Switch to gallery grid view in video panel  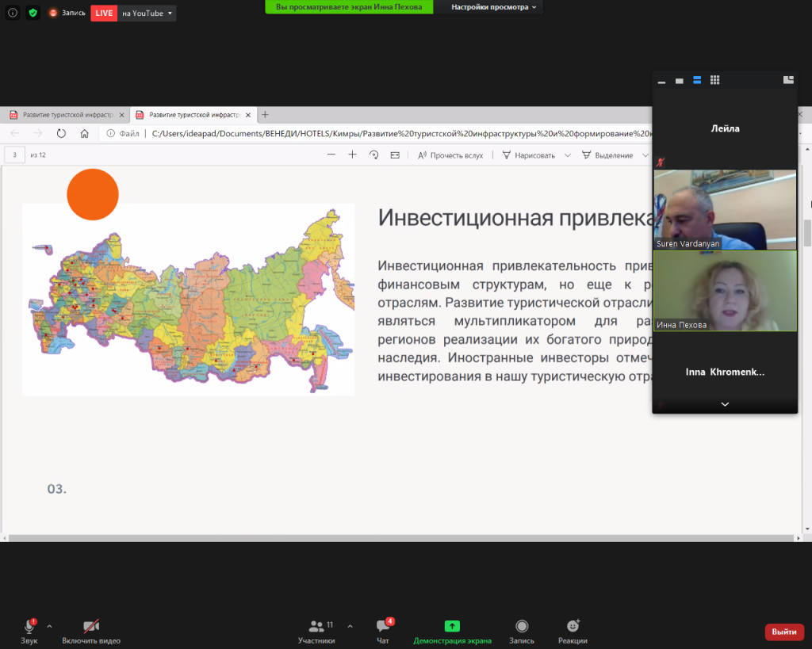tap(714, 80)
